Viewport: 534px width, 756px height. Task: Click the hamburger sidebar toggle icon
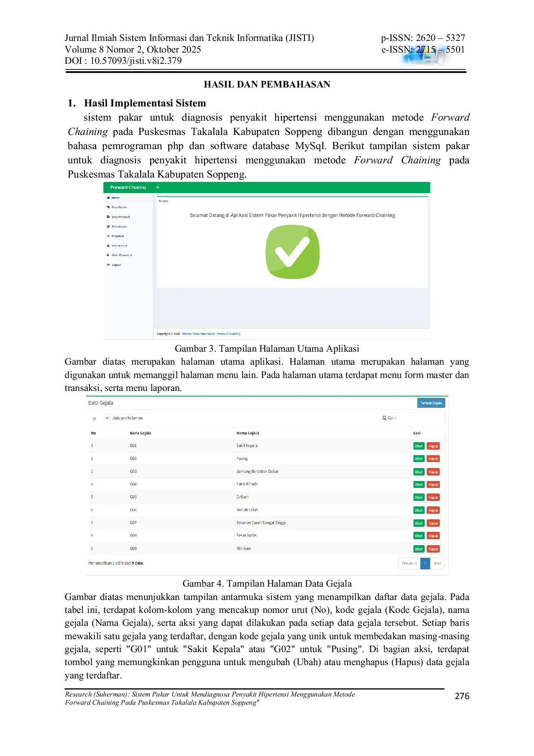click(158, 187)
